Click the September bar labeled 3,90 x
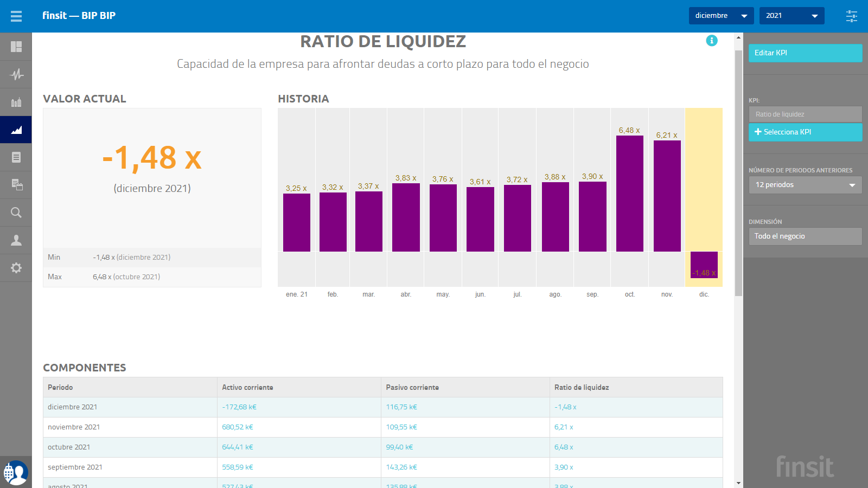This screenshot has height=488, width=868. 592,216
